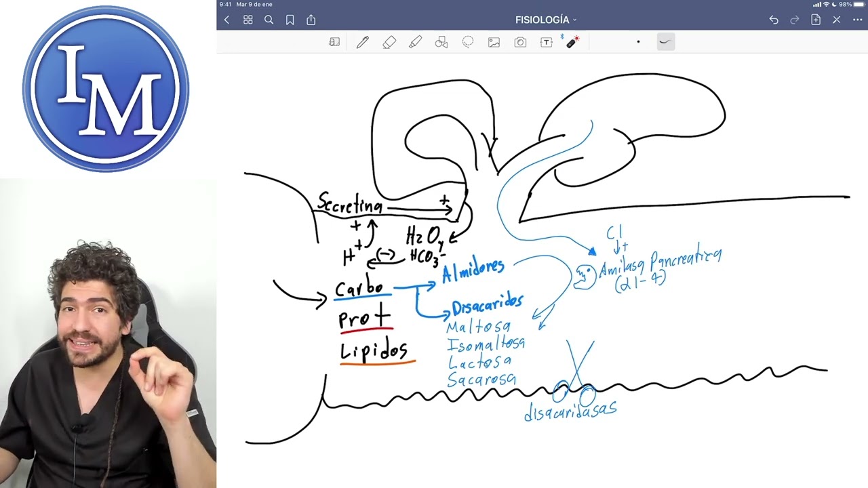
Task: Select the Pen tool
Action: pos(362,42)
